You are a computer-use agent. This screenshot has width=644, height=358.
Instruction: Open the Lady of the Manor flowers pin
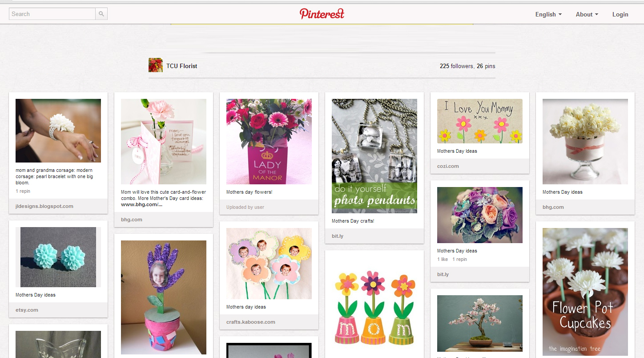[269, 142]
